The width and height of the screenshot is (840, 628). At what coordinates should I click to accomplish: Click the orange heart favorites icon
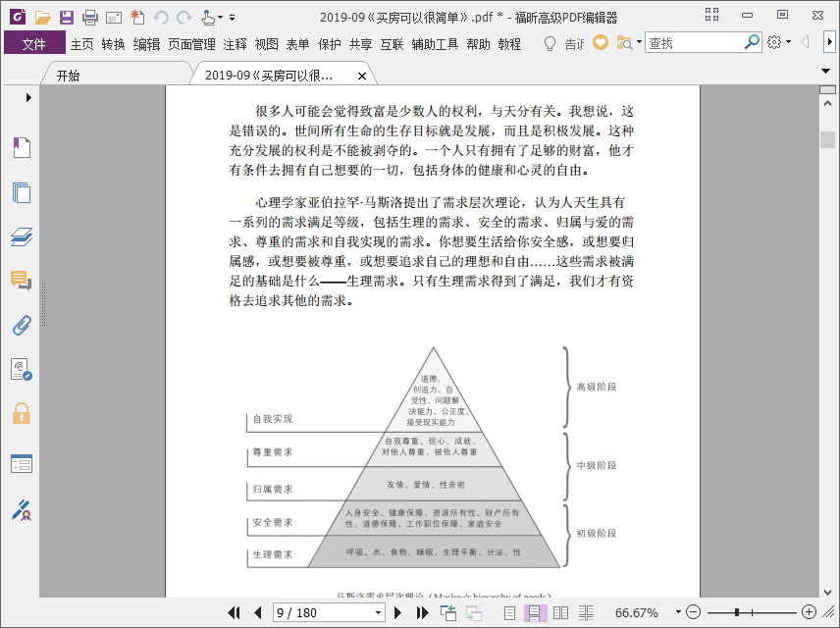click(x=600, y=42)
